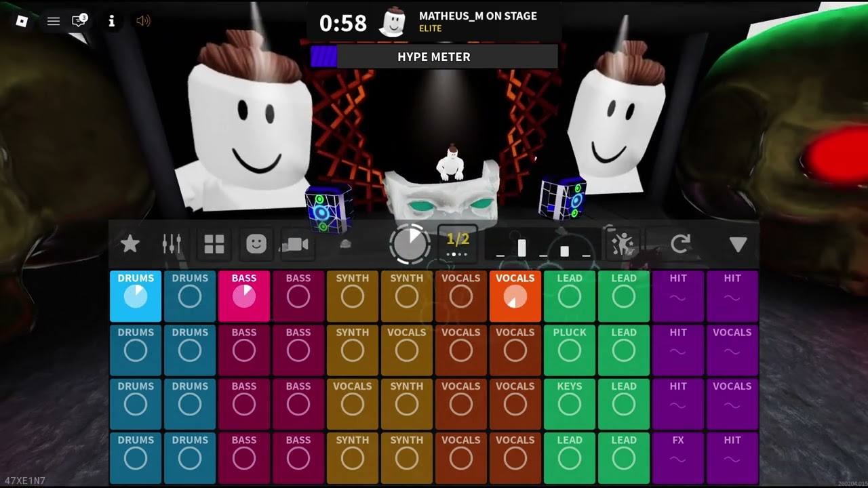Open the hamburger menu in the top bar

pos(54,21)
